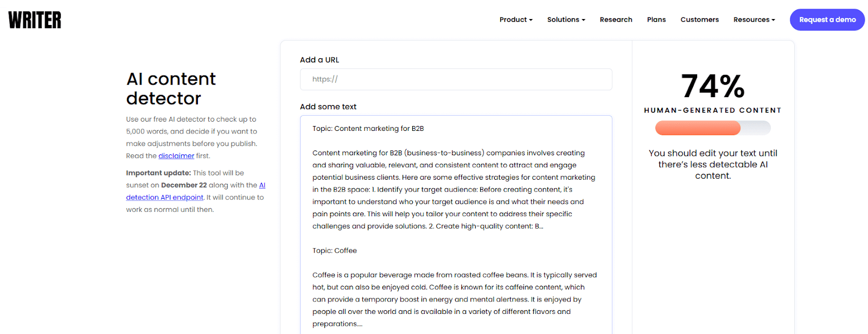Click the HUMAN-GENERATED CONTENT label
Screen dimensions: 868x334
click(x=712, y=110)
